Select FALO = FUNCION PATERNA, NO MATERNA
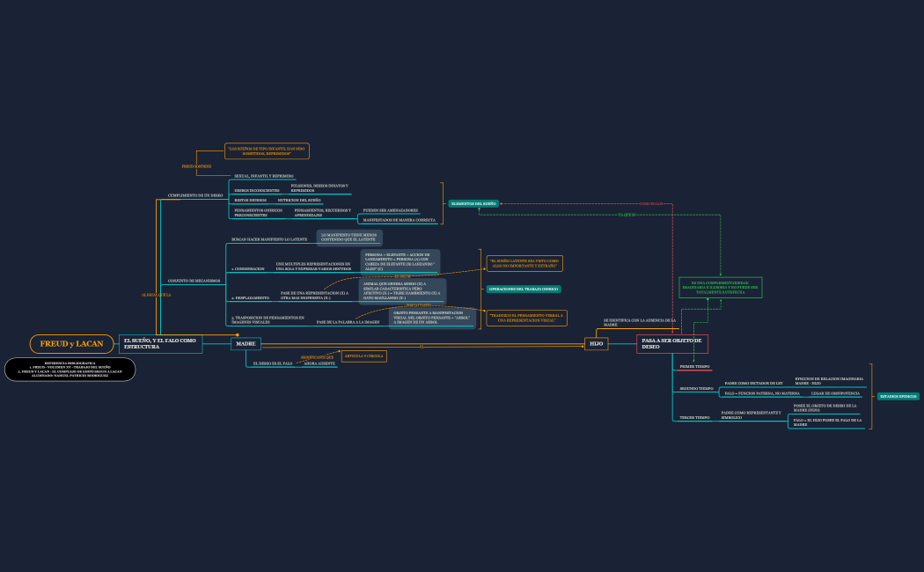Image resolution: width=924 pixels, height=572 pixels. pyautogui.click(x=762, y=393)
